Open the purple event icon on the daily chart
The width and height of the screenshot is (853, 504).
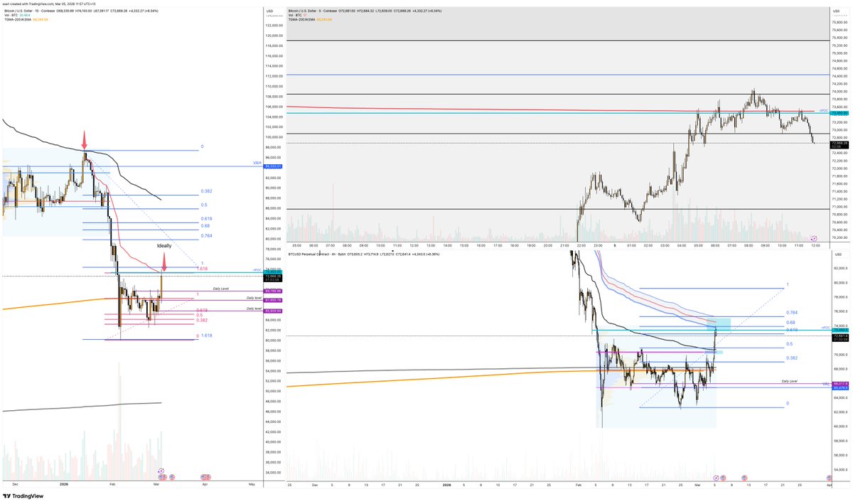click(161, 471)
